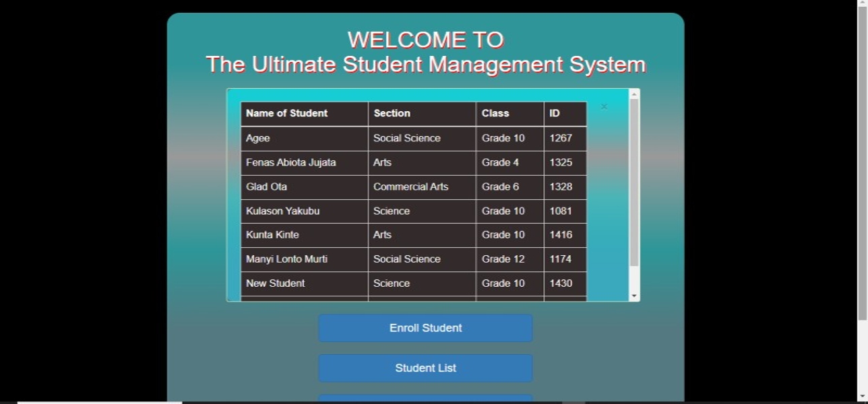The width and height of the screenshot is (868, 404).
Task: Select student Kunta Kinte
Action: point(272,234)
